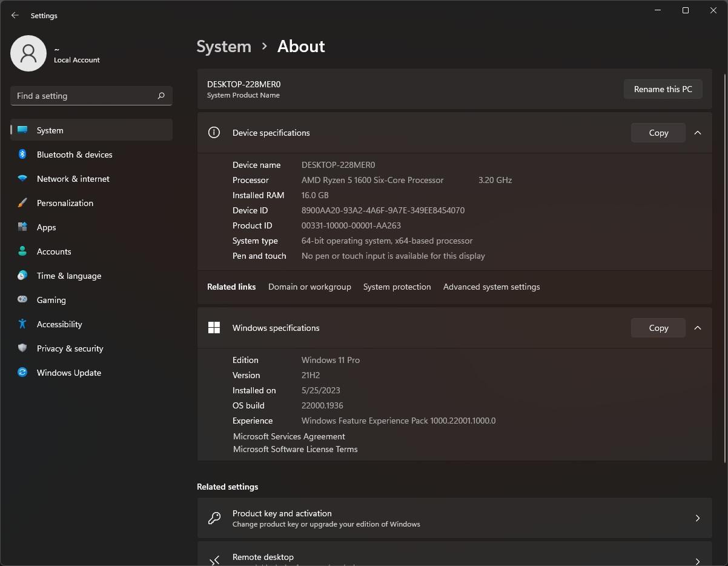Click the Windows 11 Pro edition value

pyautogui.click(x=331, y=360)
